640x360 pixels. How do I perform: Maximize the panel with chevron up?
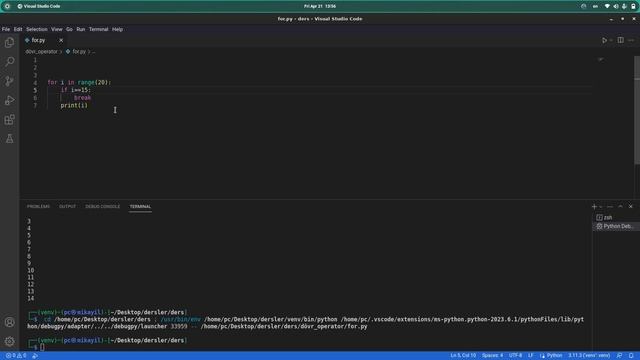[x=620, y=207]
